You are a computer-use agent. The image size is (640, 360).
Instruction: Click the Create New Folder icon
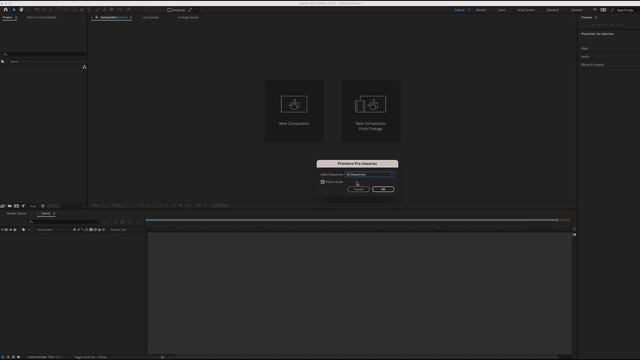(x=9, y=206)
